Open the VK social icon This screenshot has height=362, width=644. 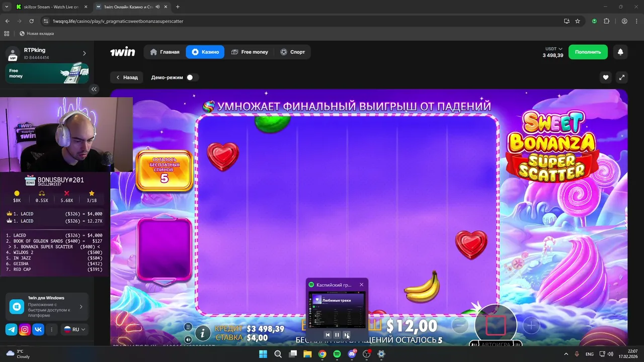(x=38, y=329)
